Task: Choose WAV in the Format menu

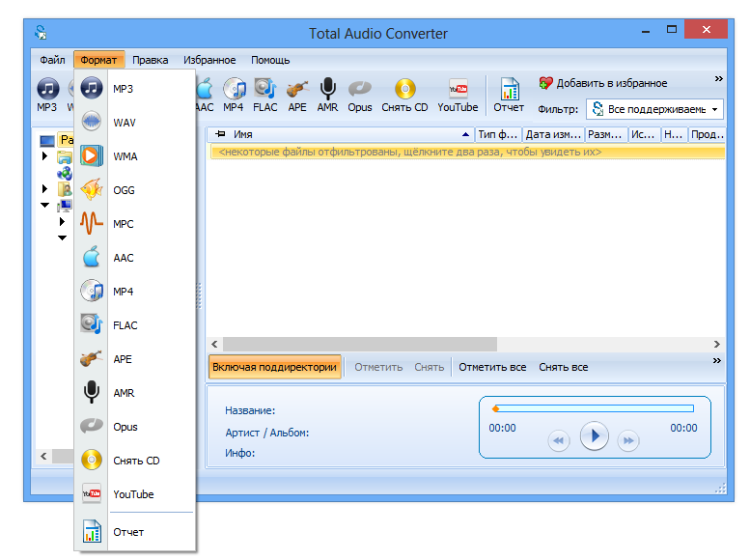Action: (135, 123)
